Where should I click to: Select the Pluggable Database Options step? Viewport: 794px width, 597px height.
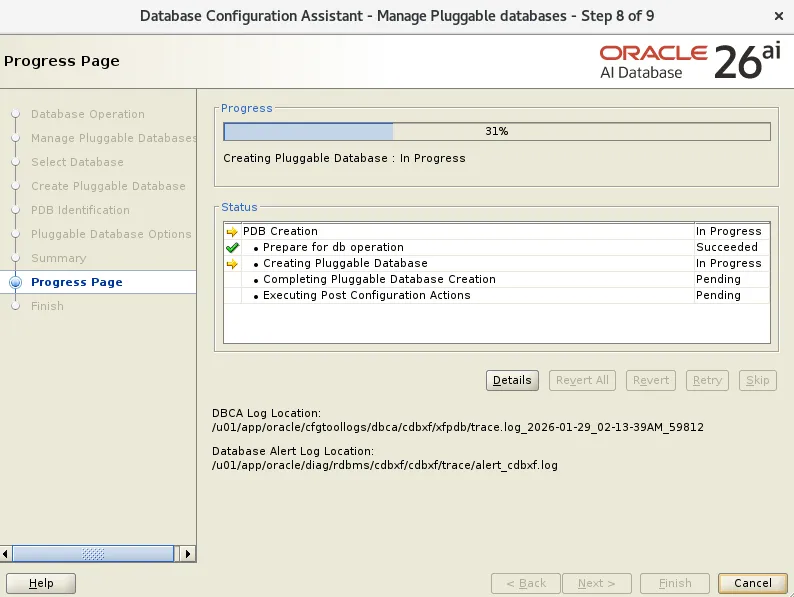(111, 234)
